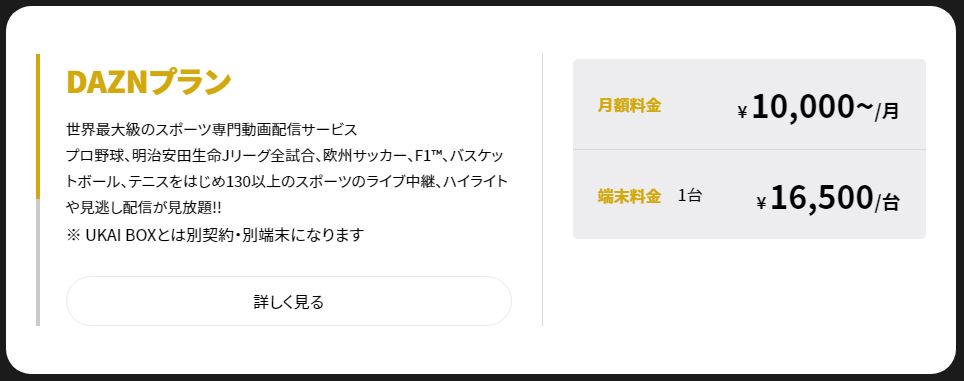Select the 世界最大級のスポーツ専門動画配信サービス line
This screenshot has width=964, height=381.
click(x=211, y=130)
